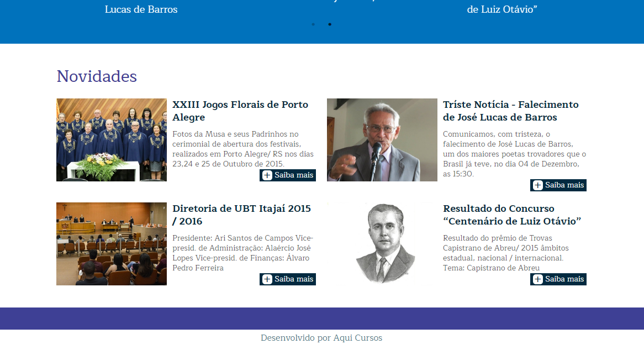The height and width of the screenshot is (344, 644).
Task: Select the second carousel pagination dot
Action: (330, 24)
